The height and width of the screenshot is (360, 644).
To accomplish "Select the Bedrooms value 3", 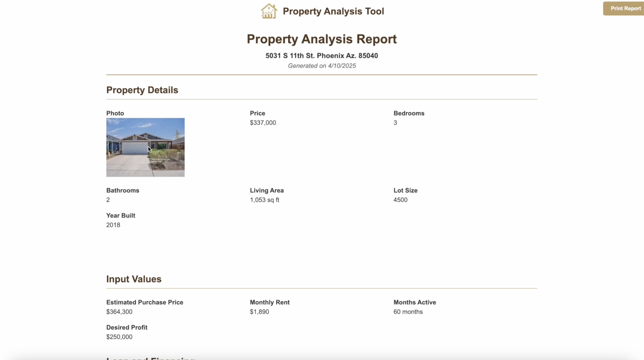I will 395,123.
